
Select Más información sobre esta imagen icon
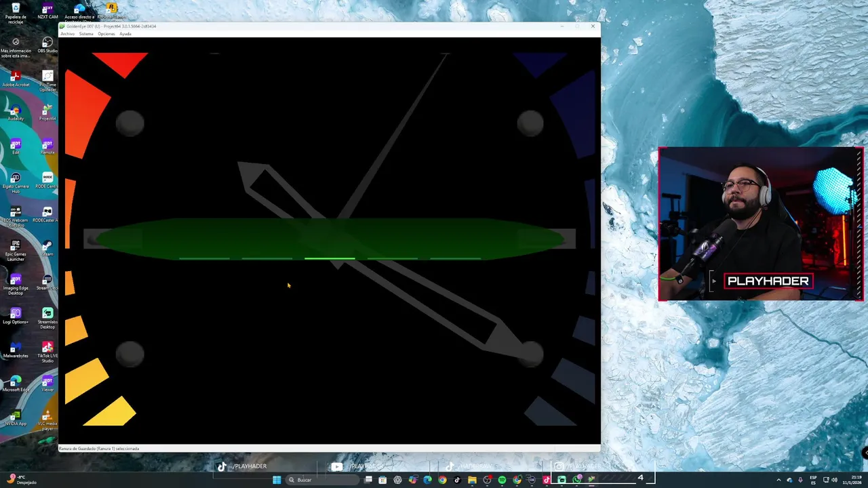16,47
